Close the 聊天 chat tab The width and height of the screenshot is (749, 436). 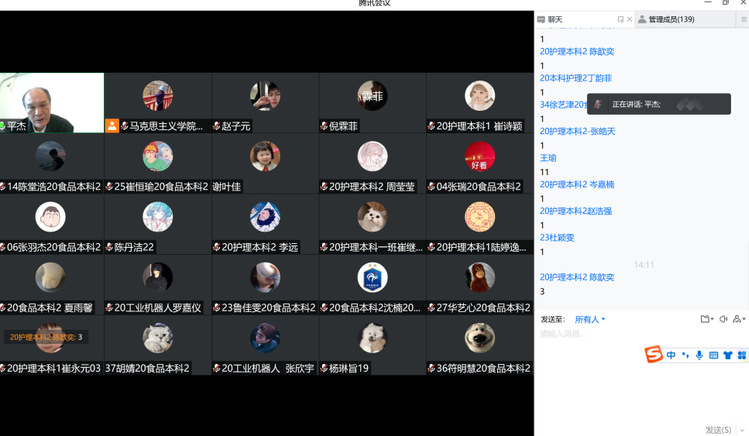[x=629, y=19]
